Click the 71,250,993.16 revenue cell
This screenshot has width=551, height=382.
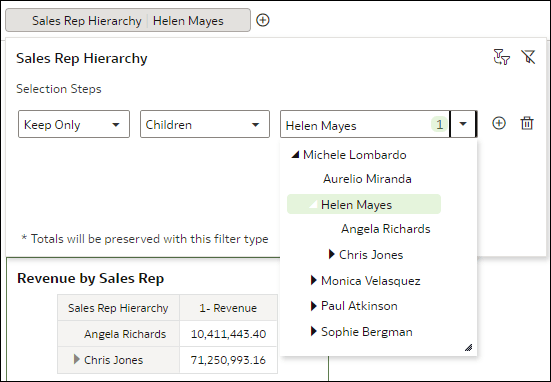(228, 360)
